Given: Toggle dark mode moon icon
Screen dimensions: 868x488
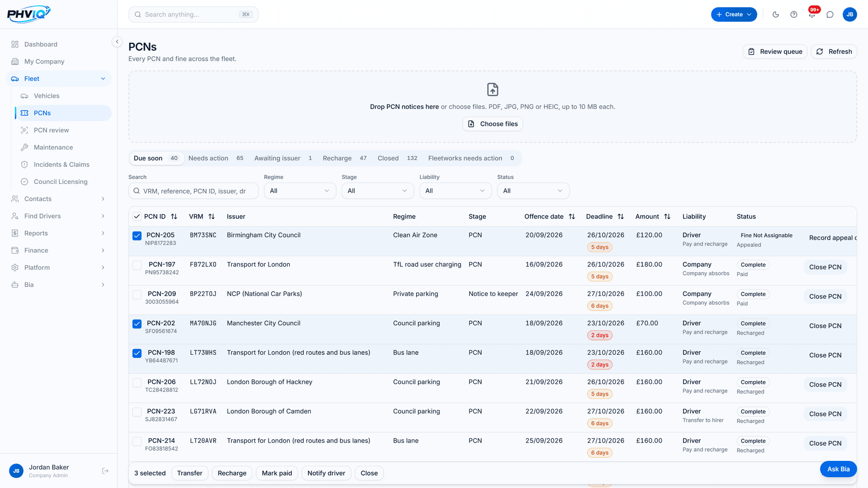Looking at the screenshot, I should tap(776, 15).
